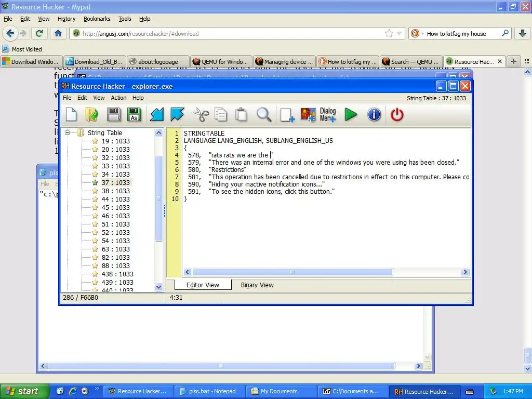This screenshot has width=532, height=399.
Task: Open the Resource Hacker View menu
Action: (99, 98)
